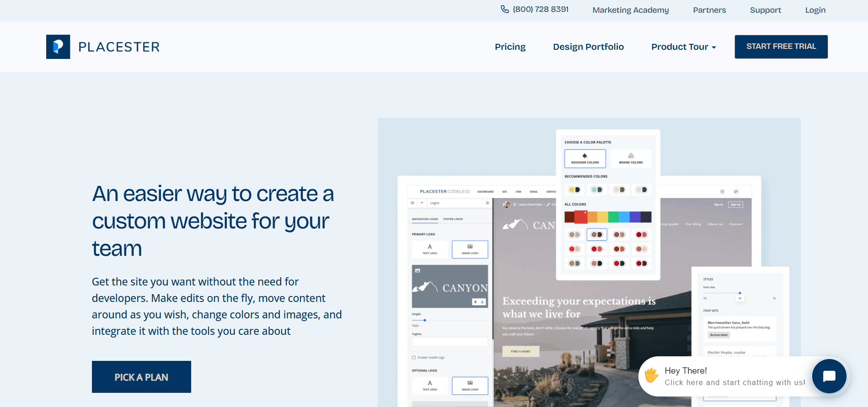Click the phone icon beside (800) 728 8391
Image resolution: width=868 pixels, height=407 pixels.
(504, 9)
